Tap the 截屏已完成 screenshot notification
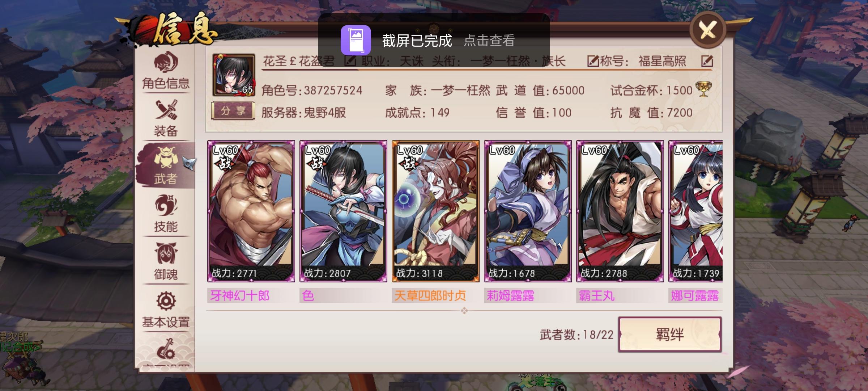Image resolution: width=868 pixels, height=391 pixels. (434, 40)
